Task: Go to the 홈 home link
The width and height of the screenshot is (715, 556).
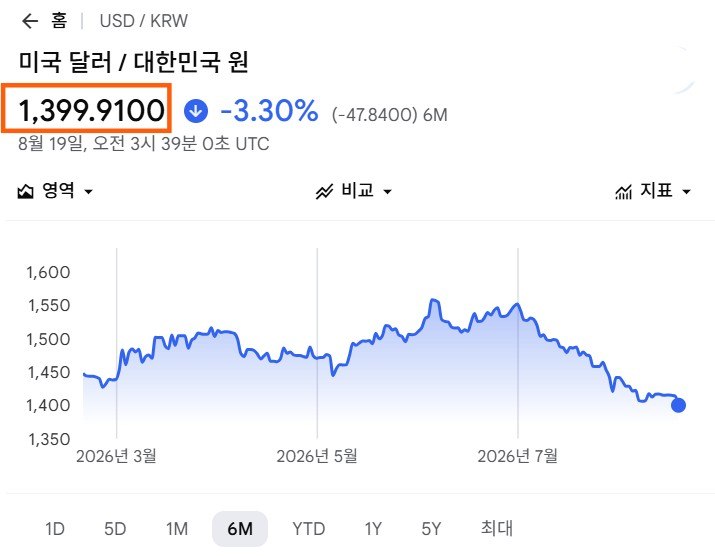Action: (x=59, y=21)
